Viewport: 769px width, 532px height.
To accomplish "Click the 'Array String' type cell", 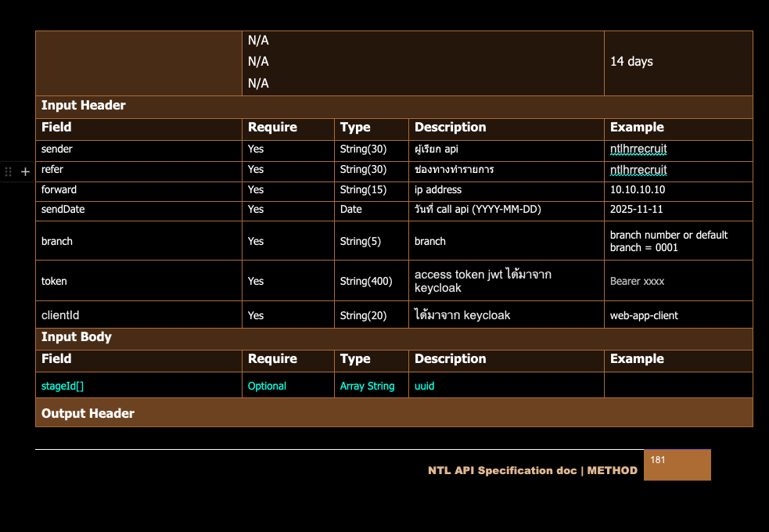I will point(367,386).
